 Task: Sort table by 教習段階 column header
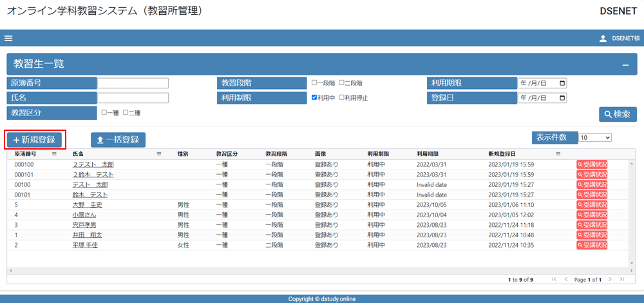276,154
